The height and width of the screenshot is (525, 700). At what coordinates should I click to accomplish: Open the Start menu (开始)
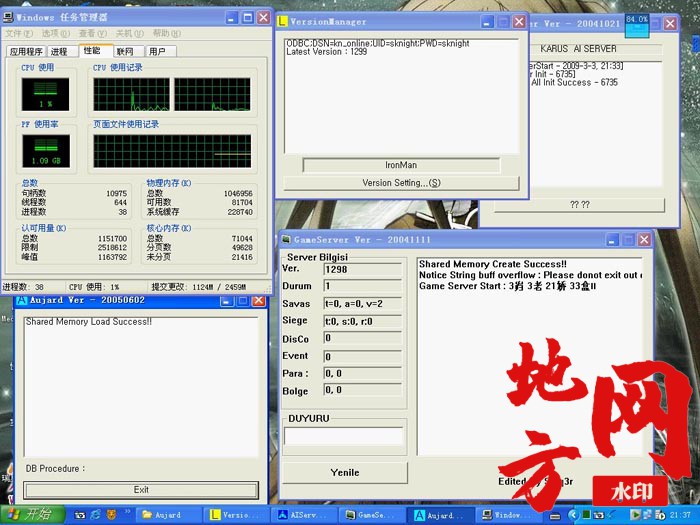32,515
